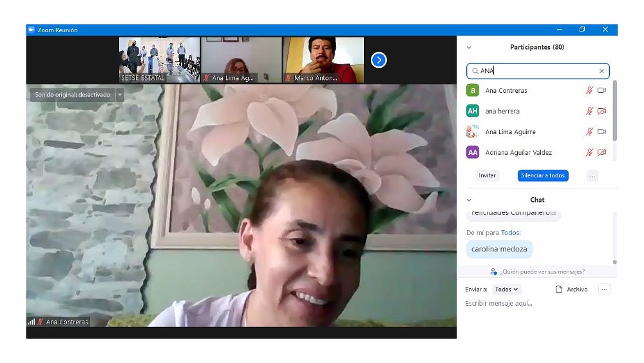644x363 pixels.
Task: Open the chat more options ellipsis button
Action: tap(603, 289)
